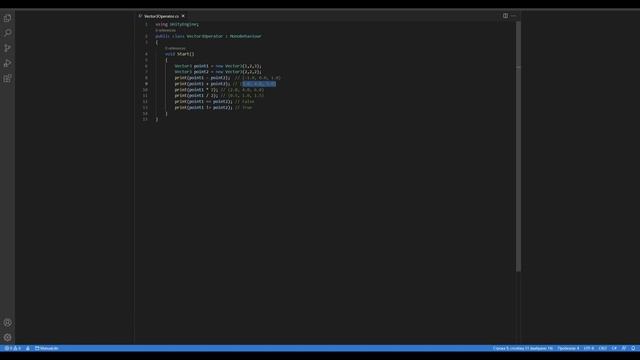Close the VectorOperator.cs tab
The width and height of the screenshot is (640, 360).
[x=183, y=16]
